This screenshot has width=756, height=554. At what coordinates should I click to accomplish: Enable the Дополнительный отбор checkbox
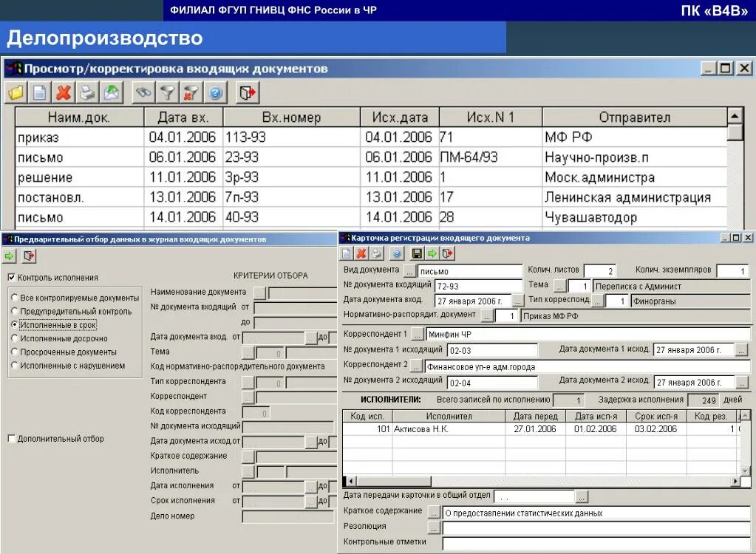pos(11,439)
